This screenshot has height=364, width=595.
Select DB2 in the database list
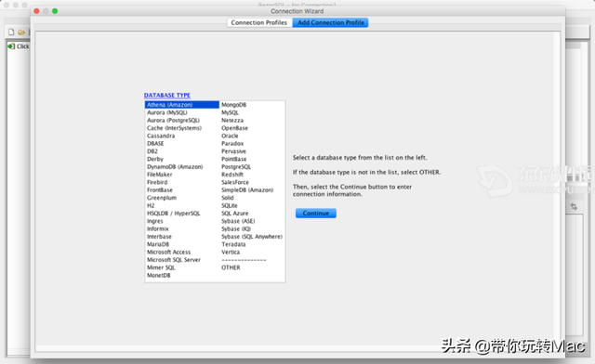[152, 151]
